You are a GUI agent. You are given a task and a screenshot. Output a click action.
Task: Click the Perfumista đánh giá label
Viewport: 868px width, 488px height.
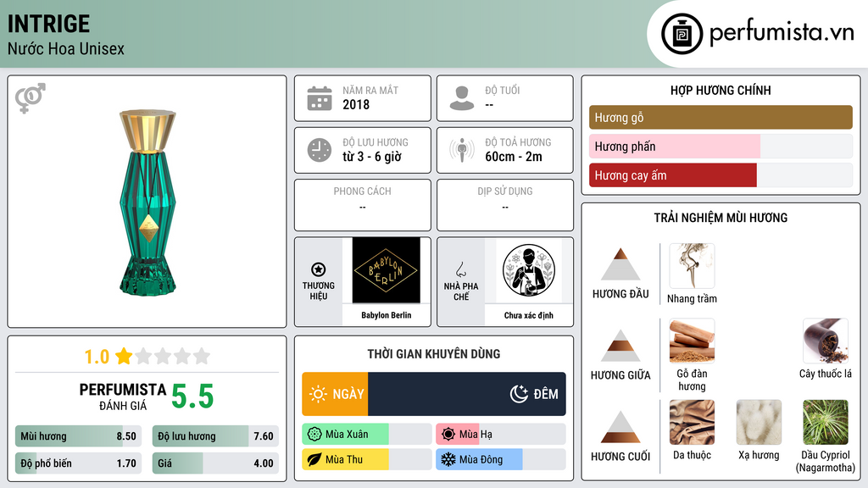tap(123, 396)
